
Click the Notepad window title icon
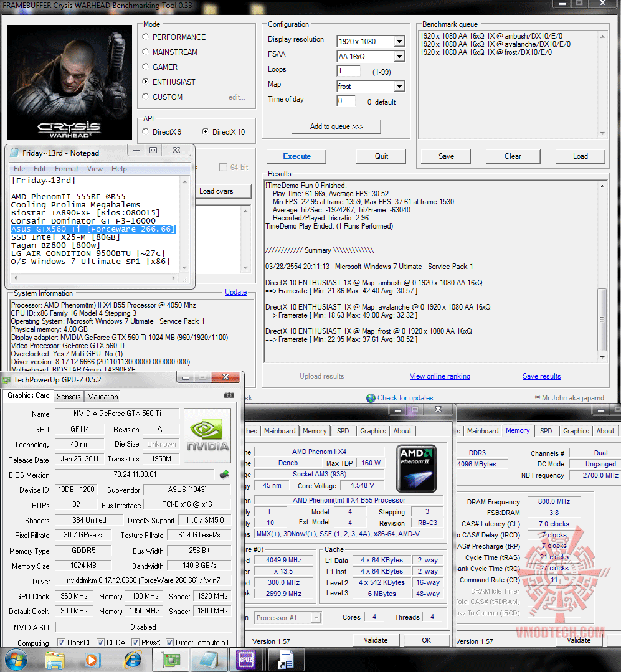point(15,153)
